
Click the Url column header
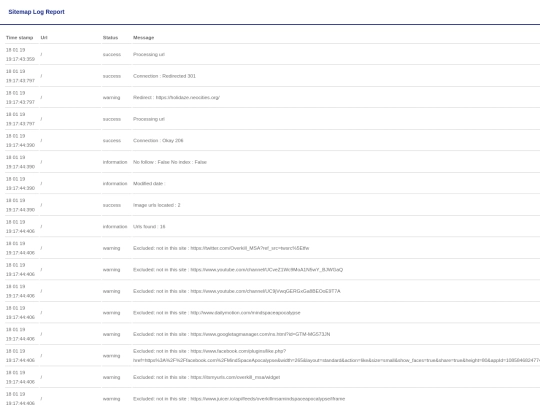coord(44,38)
